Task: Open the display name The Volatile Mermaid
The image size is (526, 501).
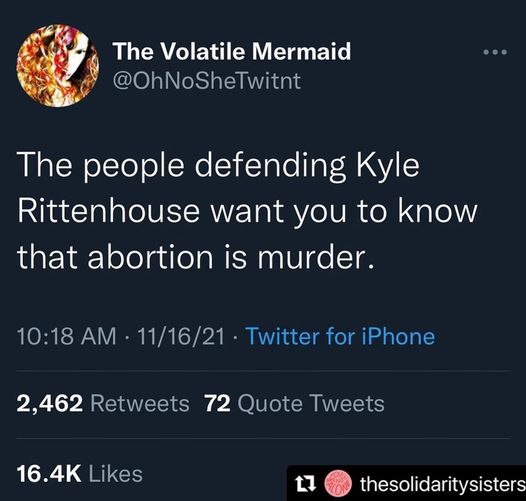Action: click(x=232, y=52)
